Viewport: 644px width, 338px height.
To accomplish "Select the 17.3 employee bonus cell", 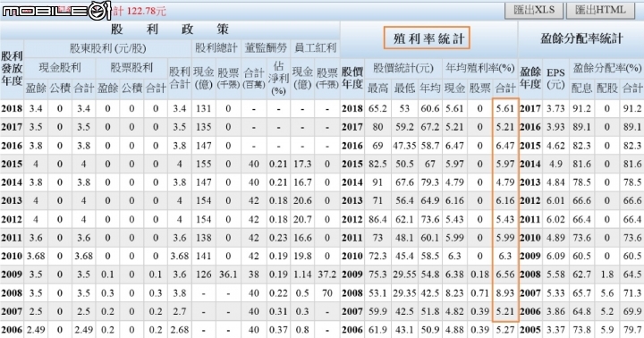I will [302, 164].
